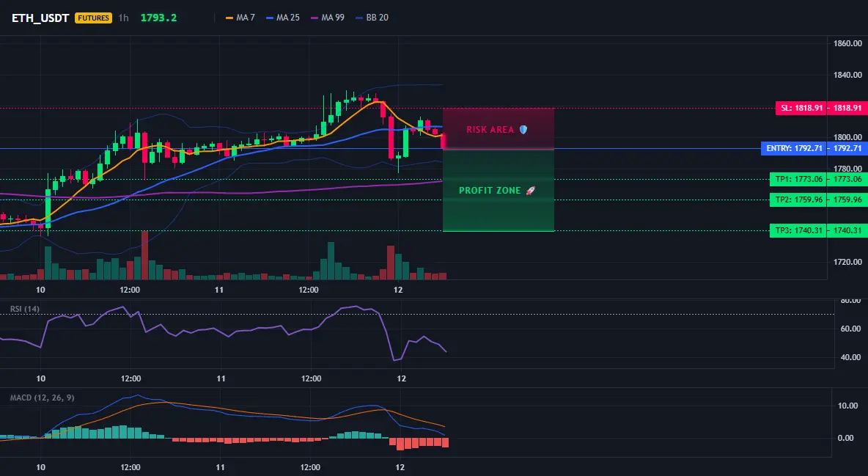Click the RSI (14) indicator title
This screenshot has height=476, width=868.
(25, 309)
